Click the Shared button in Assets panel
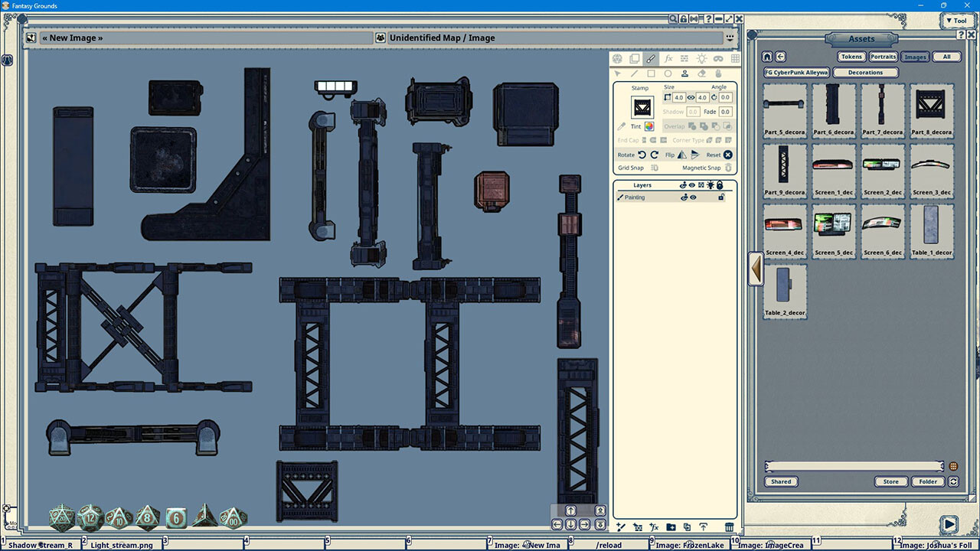This screenshot has height=551, width=980. pos(781,481)
